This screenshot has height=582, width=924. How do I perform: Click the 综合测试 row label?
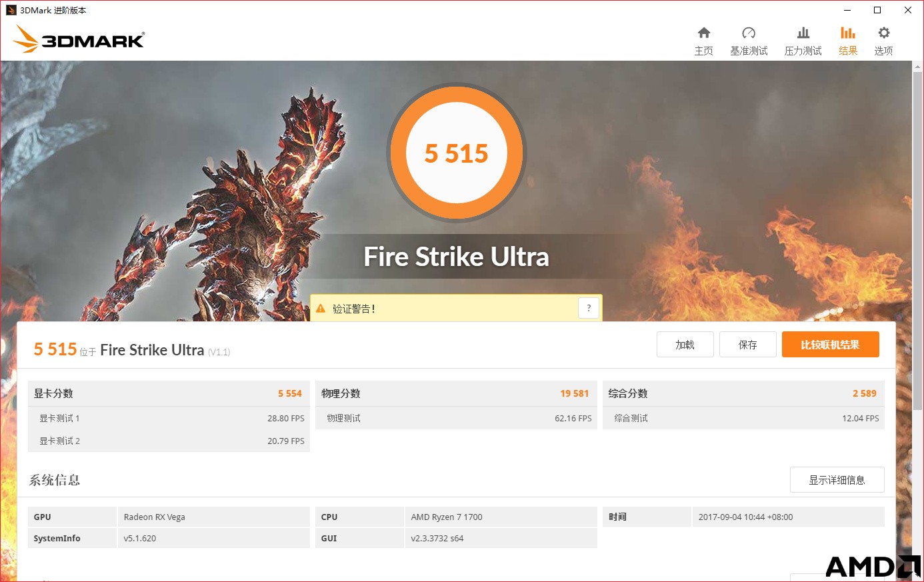pos(631,418)
